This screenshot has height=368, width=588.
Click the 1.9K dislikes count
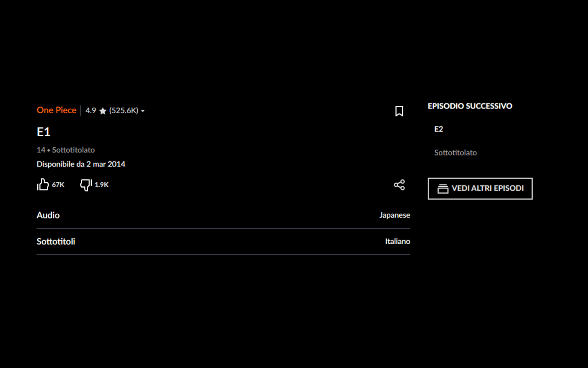tap(102, 185)
